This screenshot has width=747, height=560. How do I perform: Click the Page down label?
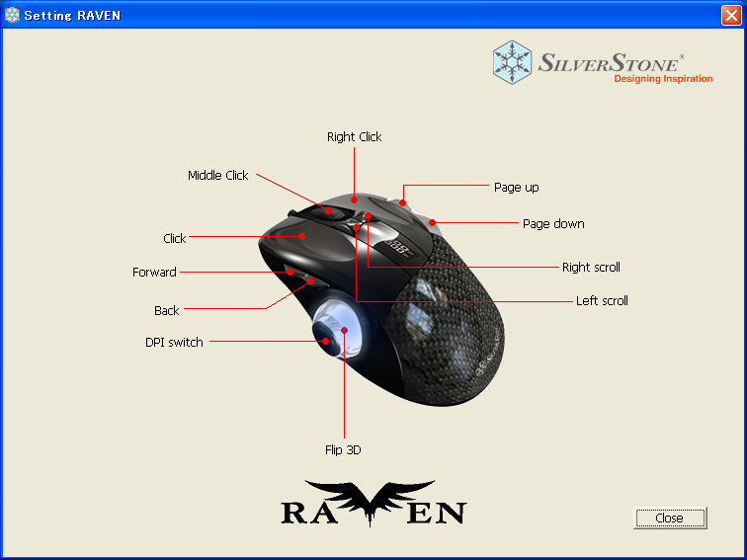[553, 224]
